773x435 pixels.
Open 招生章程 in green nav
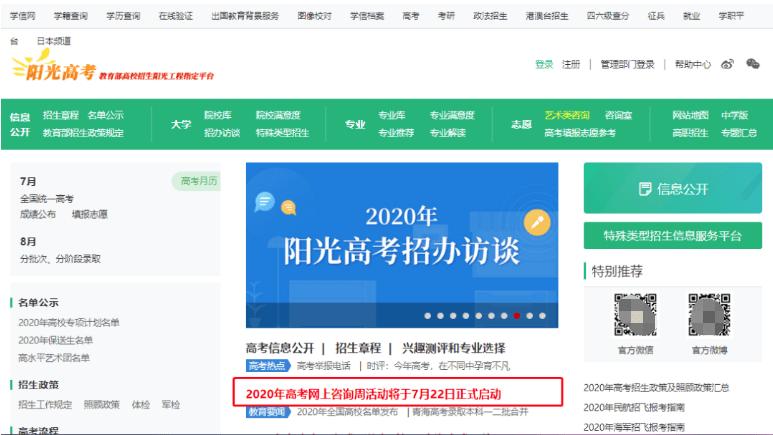pos(61,115)
